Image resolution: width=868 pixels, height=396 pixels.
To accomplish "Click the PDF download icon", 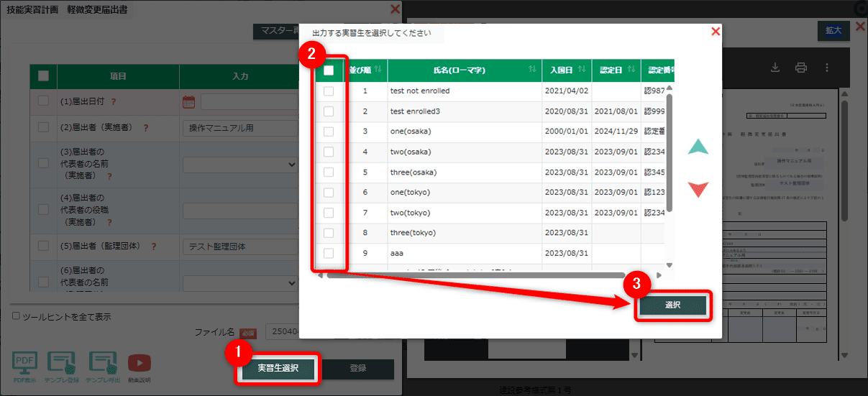I will tap(775, 68).
